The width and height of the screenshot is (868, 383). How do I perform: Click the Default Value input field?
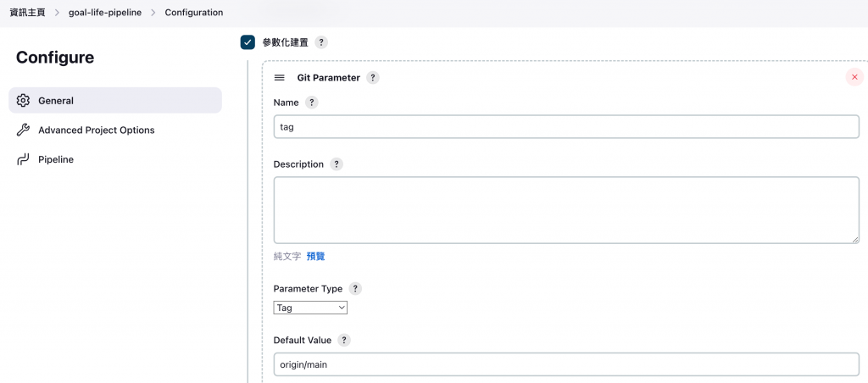(565, 364)
